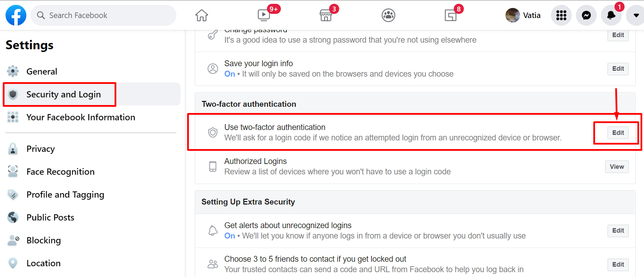Viewport: 644px width, 277px height.
Task: Open Facebook home feed icon
Action: 201,15
